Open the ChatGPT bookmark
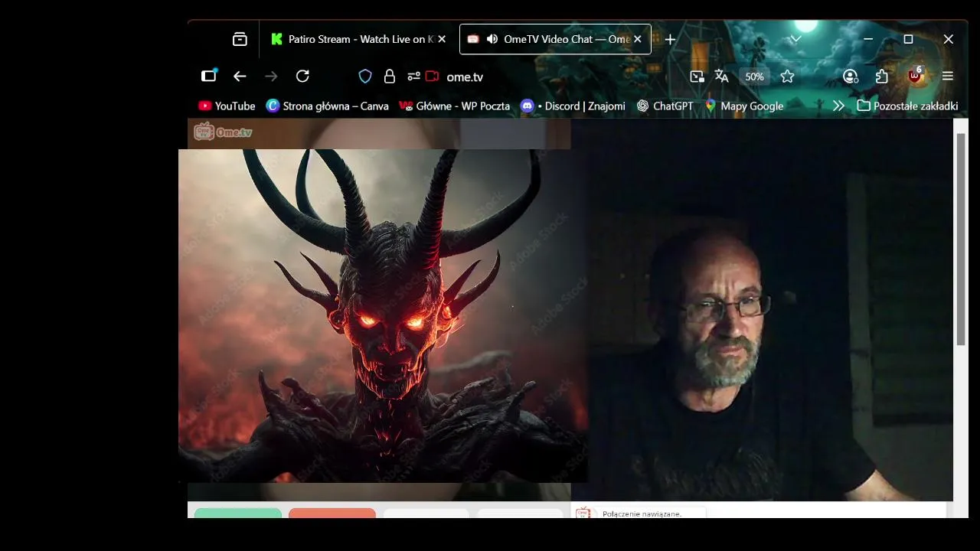 [x=665, y=106]
